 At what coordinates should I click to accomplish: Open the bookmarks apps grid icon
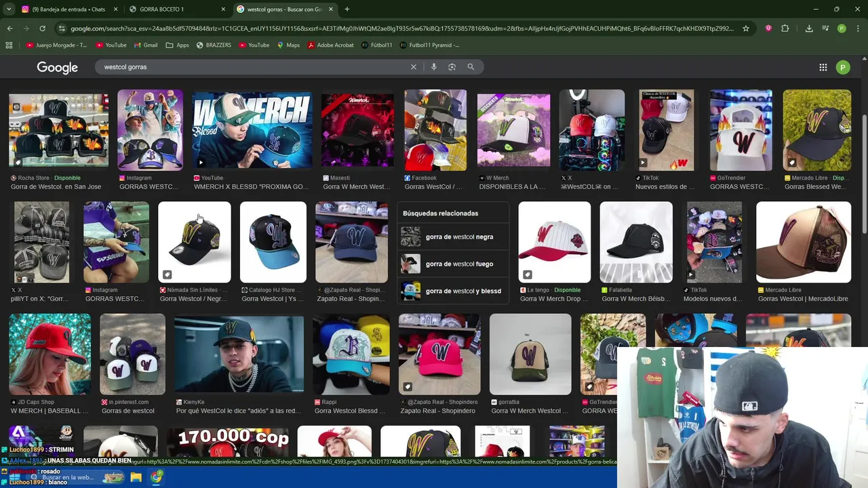(x=9, y=45)
